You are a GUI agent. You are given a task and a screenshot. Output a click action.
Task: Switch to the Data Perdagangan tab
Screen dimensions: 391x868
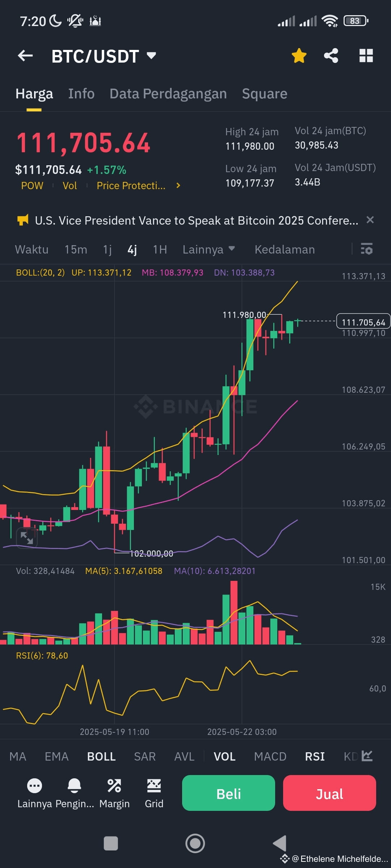tap(168, 94)
